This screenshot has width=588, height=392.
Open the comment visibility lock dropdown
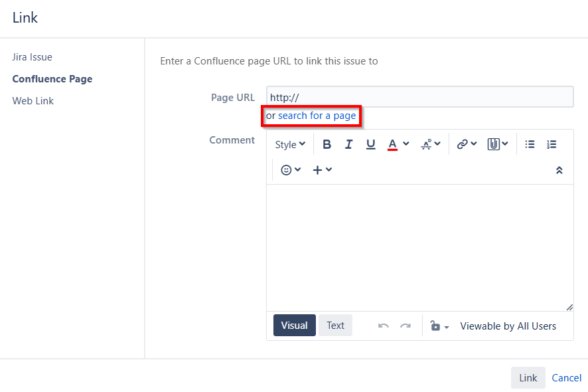439,326
